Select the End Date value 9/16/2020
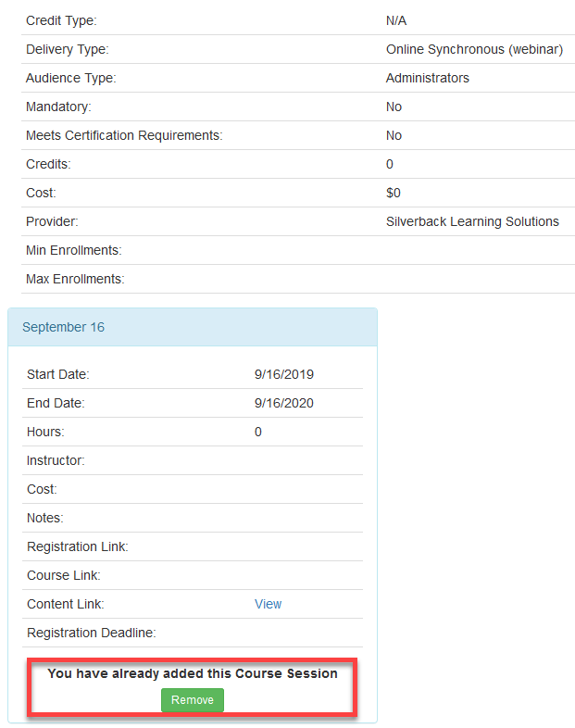The image size is (575, 728). [284, 403]
